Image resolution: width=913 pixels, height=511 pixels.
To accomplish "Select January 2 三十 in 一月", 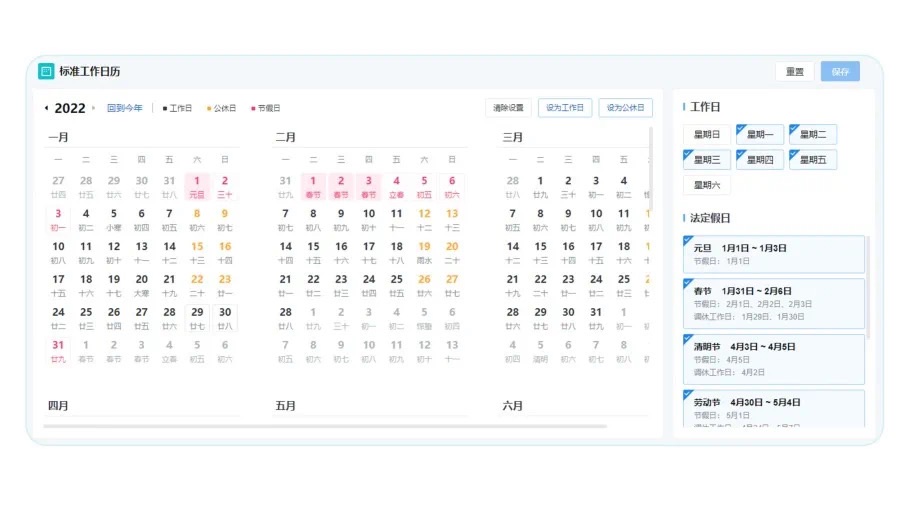I will 225,187.
